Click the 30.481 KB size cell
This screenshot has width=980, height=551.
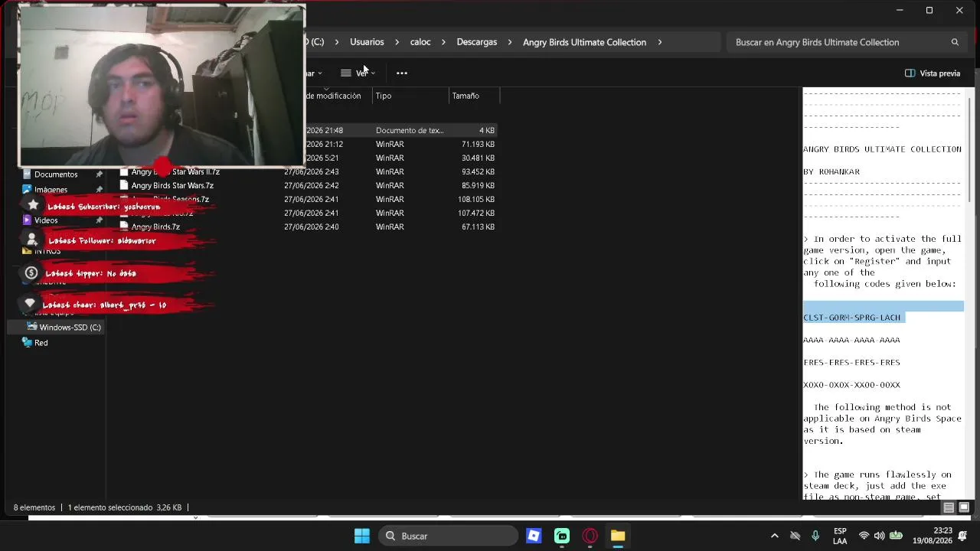coord(478,158)
